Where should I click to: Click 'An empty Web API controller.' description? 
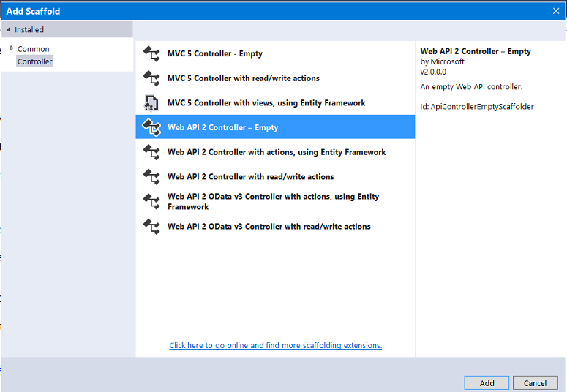471,87
